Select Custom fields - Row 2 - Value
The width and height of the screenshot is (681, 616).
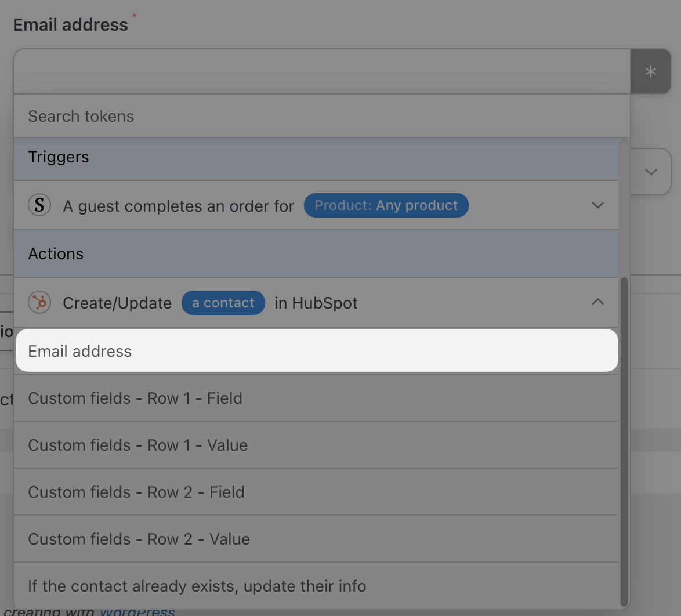pyautogui.click(x=316, y=539)
